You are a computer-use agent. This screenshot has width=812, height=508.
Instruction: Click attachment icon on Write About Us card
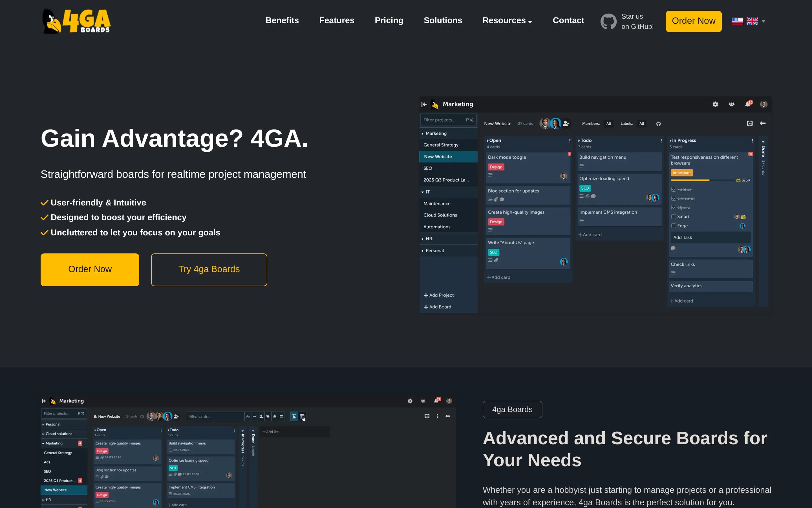pos(496,260)
